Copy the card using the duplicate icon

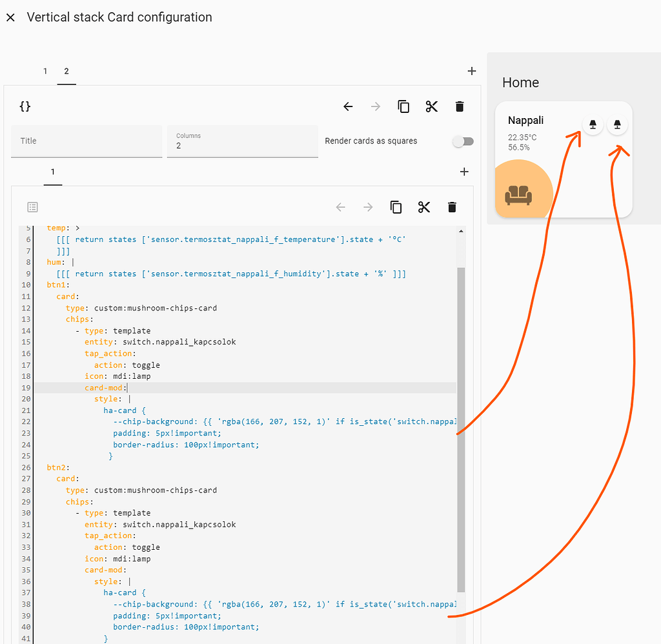[x=403, y=106]
